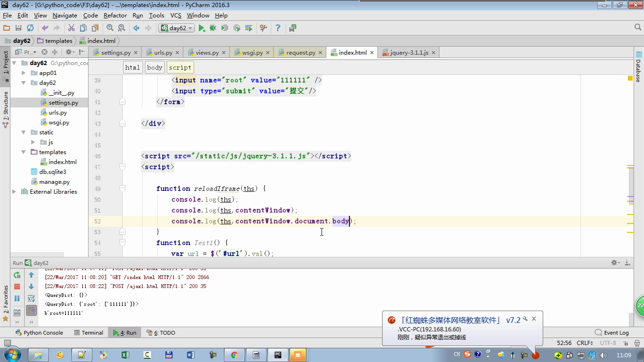Open Project panel gear settings dropdown
Viewport: 644px width, 362px height.
click(70, 52)
